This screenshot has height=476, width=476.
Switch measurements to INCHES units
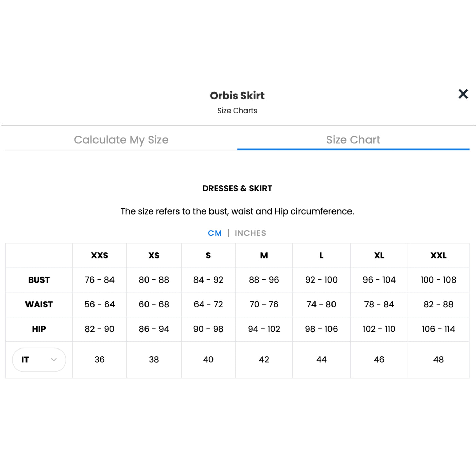pyautogui.click(x=250, y=233)
